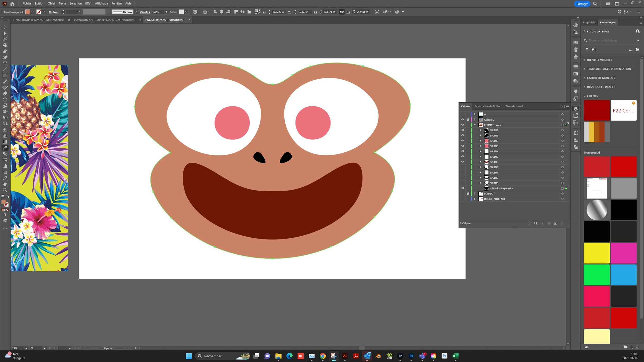This screenshot has width=644, height=362.
Task: Expand the ROUGE_ARTEFACT layer
Action: pos(474,199)
